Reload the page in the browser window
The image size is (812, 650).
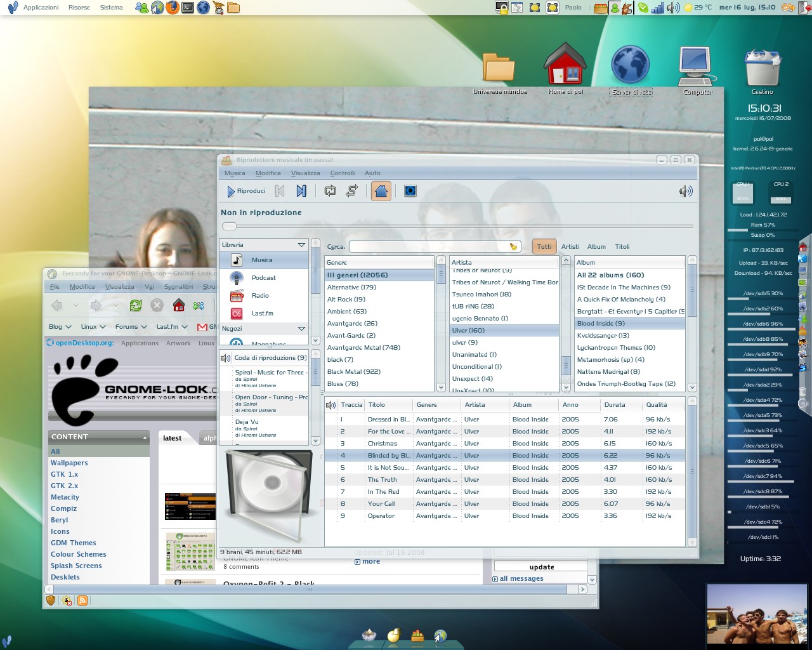pyautogui.click(x=136, y=305)
